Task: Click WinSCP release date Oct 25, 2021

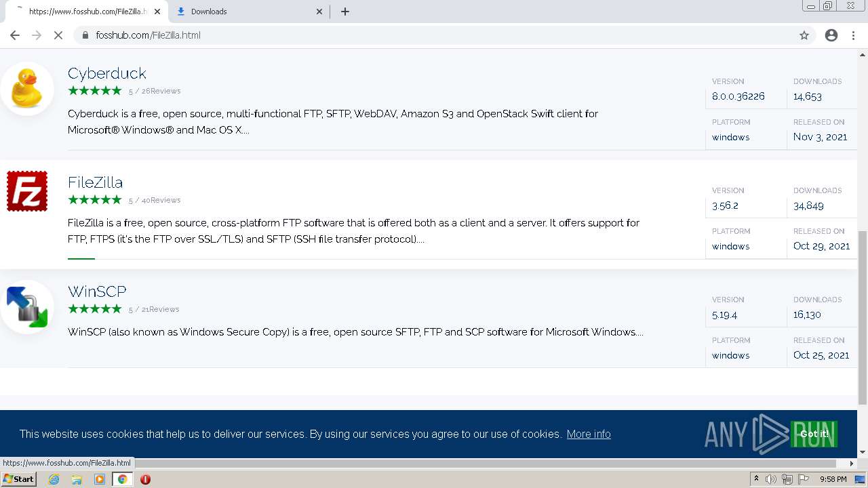Action: pos(821,355)
